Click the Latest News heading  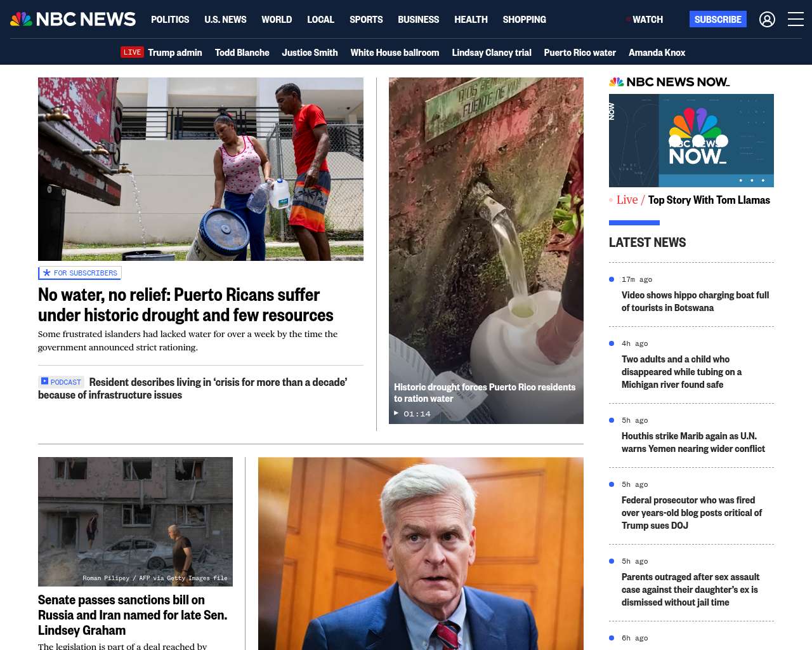pyautogui.click(x=647, y=242)
